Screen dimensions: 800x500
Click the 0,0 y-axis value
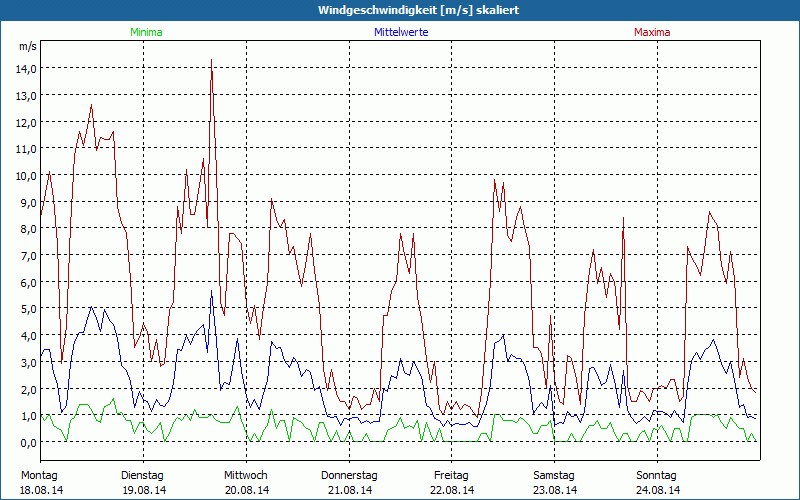pos(29,442)
